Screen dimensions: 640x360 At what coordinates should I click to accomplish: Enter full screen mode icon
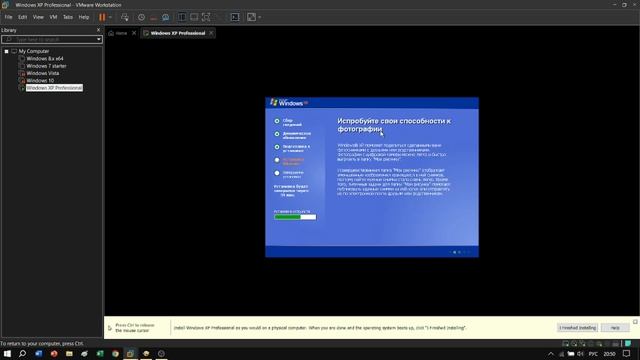206,17
